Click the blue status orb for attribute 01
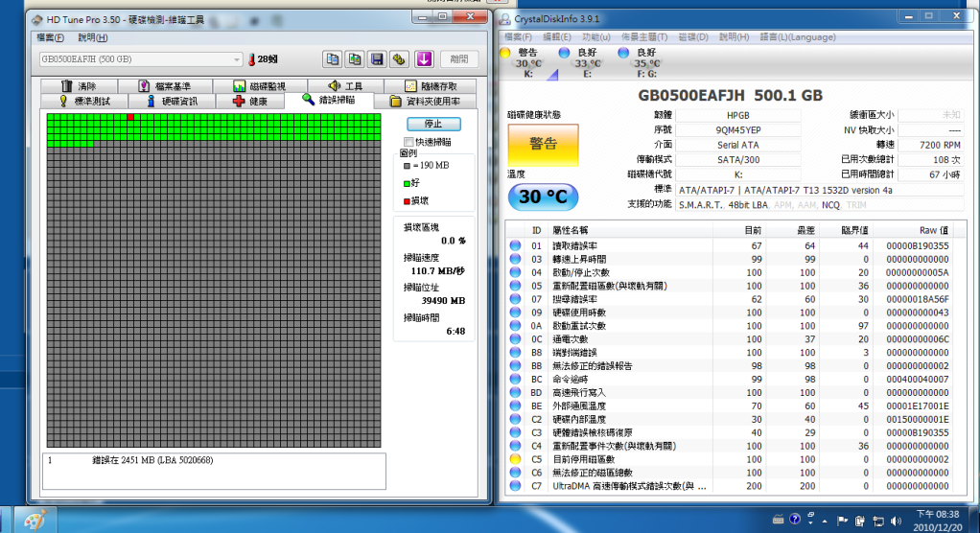 (x=515, y=245)
